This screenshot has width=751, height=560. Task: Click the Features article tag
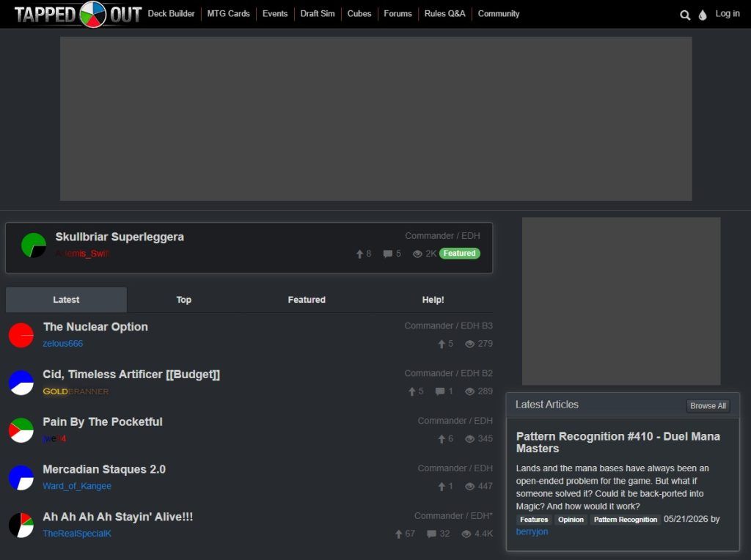click(x=534, y=520)
